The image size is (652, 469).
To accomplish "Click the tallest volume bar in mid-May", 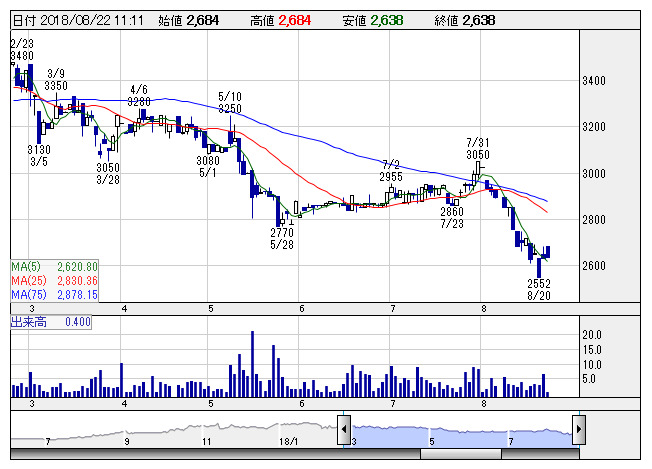I will tap(252, 364).
